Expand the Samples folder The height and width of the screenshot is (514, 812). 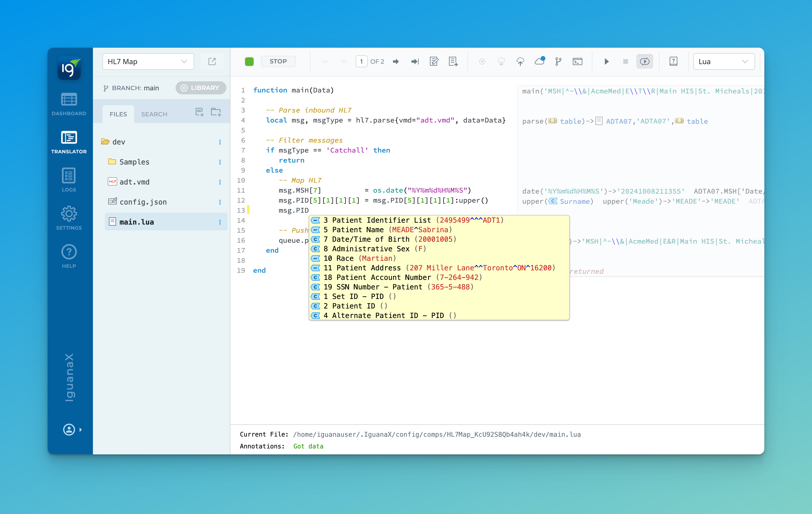coord(129,162)
